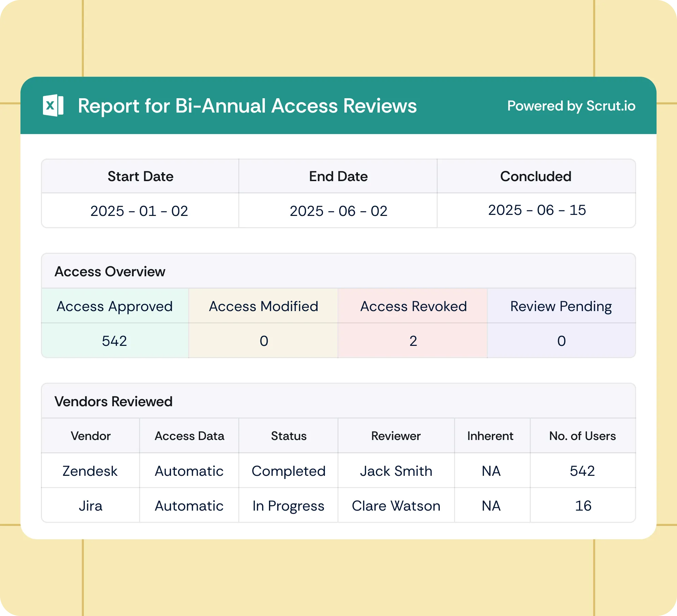Click reviewer name Clare Watson

tap(396, 506)
